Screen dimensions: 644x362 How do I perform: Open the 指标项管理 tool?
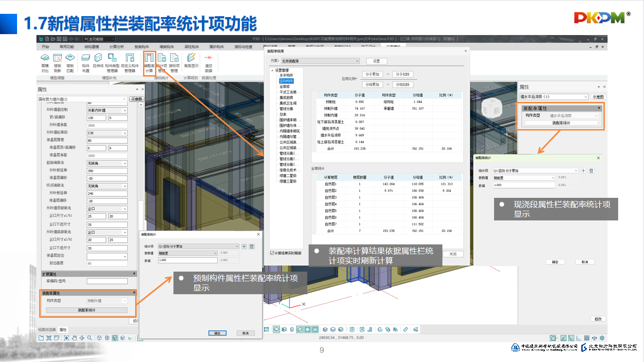click(x=174, y=62)
